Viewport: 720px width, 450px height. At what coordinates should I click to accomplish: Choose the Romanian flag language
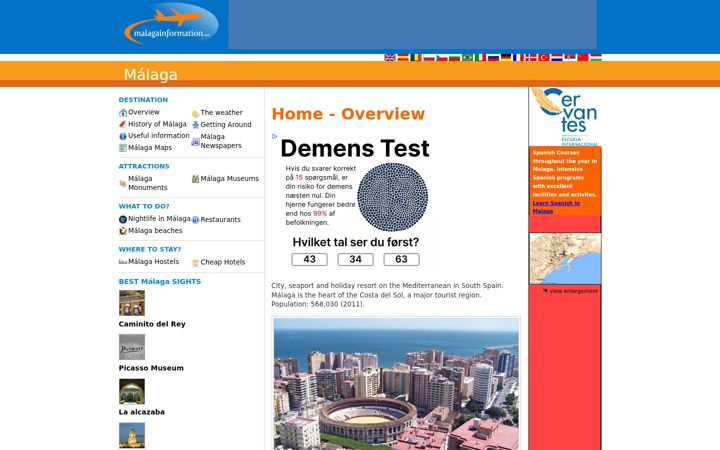[x=416, y=57]
